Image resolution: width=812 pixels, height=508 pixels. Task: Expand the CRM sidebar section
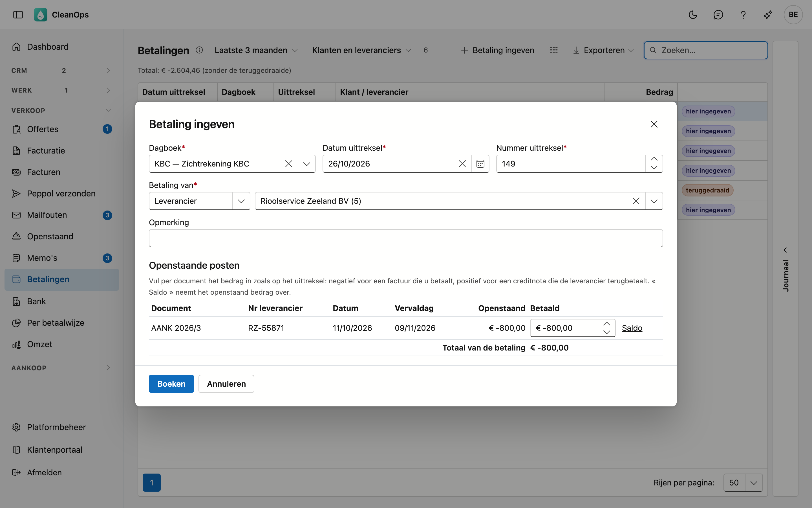coord(61,71)
